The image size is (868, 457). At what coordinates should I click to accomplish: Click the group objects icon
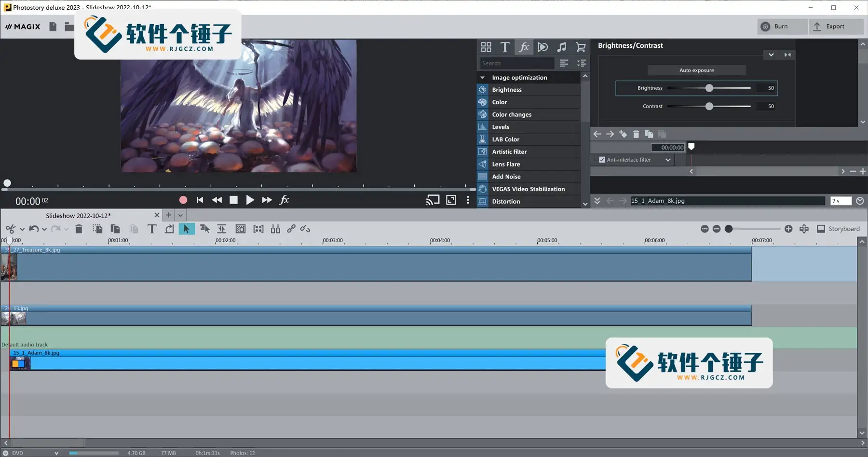point(258,229)
